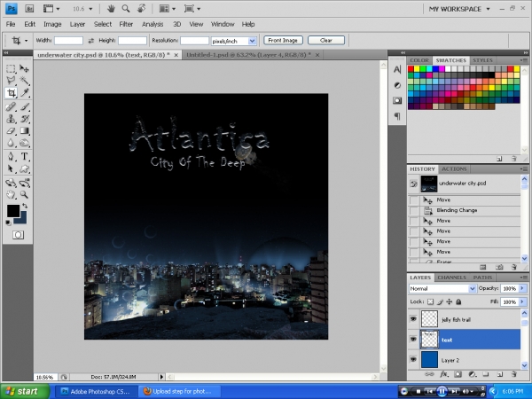The image size is (532, 399).
Task: Open the Character panel icon
Action: tap(397, 69)
